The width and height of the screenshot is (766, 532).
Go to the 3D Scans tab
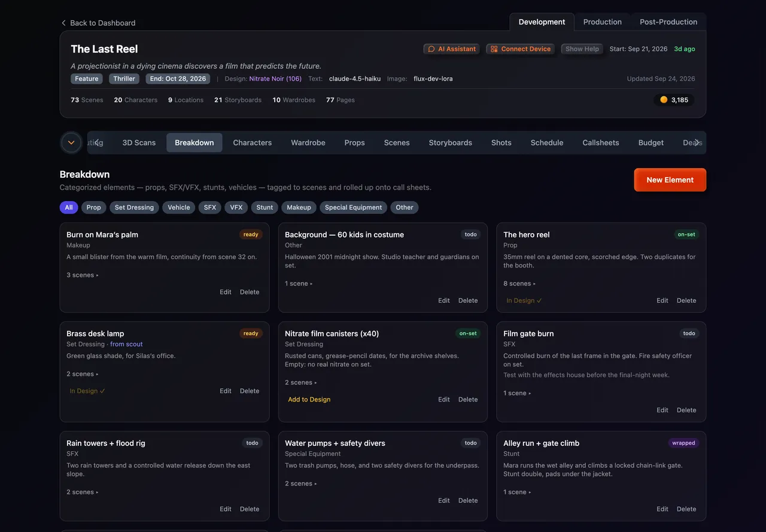click(x=139, y=142)
